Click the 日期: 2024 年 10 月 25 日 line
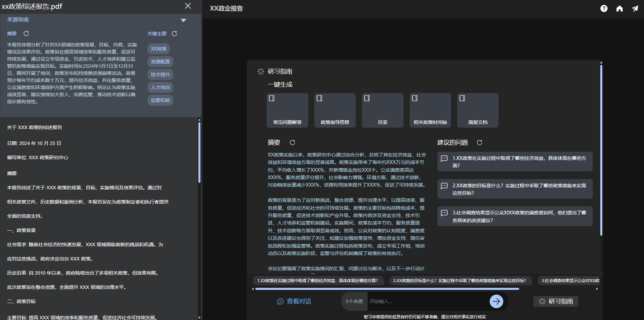The height and width of the screenshot is (320, 644). [x=34, y=144]
